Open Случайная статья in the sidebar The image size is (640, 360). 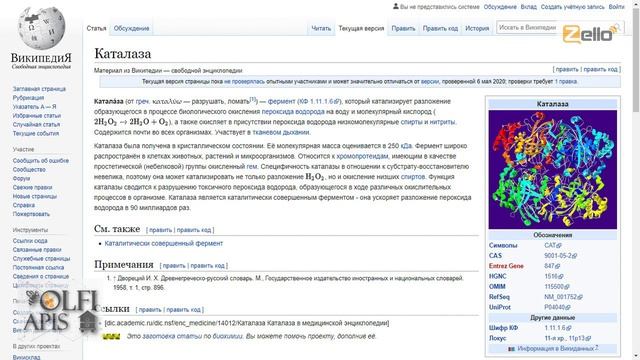[x=36, y=124]
